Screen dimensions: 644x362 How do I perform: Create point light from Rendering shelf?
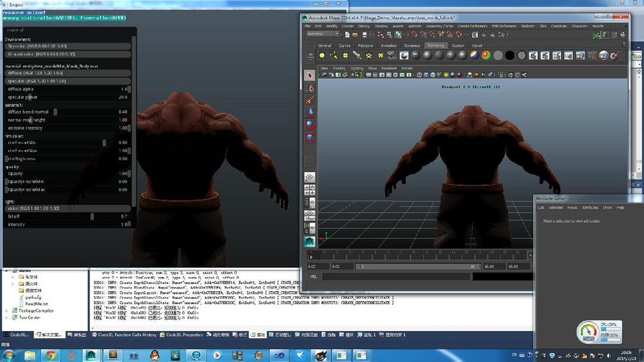click(345, 55)
